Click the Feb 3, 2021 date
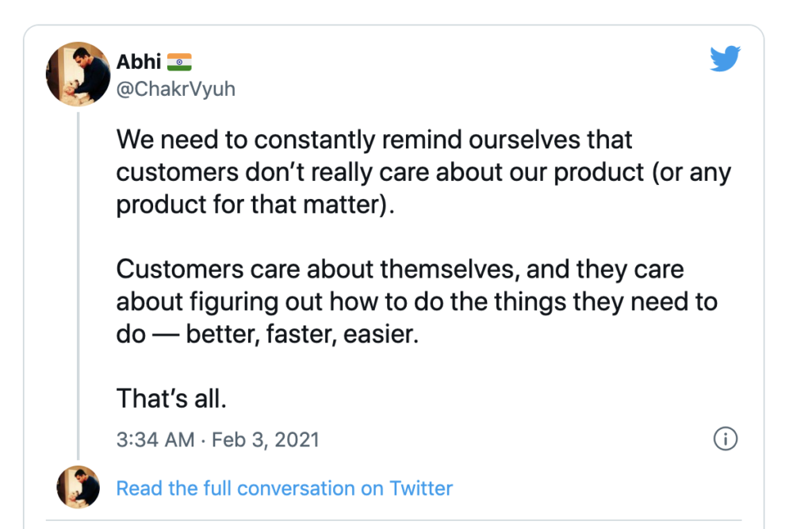Viewport: 812px width, 529px height. (266, 439)
